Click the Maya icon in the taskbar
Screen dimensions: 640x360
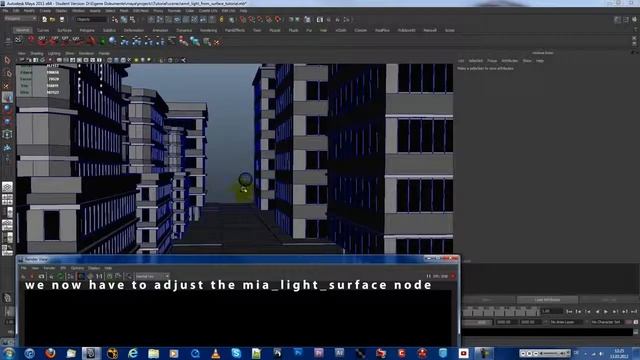click(91, 353)
